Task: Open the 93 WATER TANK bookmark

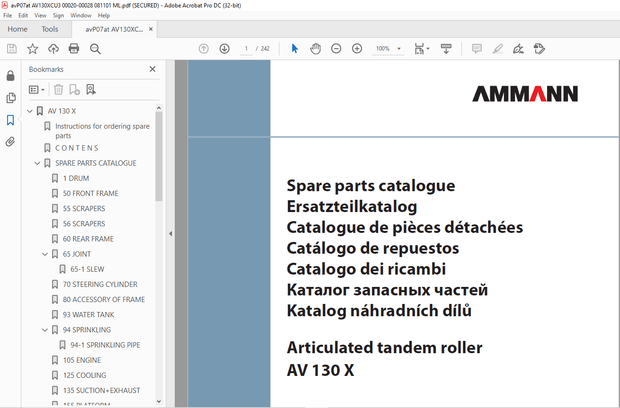Action: point(88,315)
